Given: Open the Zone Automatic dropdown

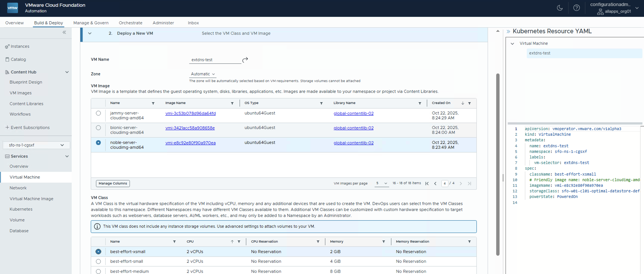Looking at the screenshot, I should [202, 74].
